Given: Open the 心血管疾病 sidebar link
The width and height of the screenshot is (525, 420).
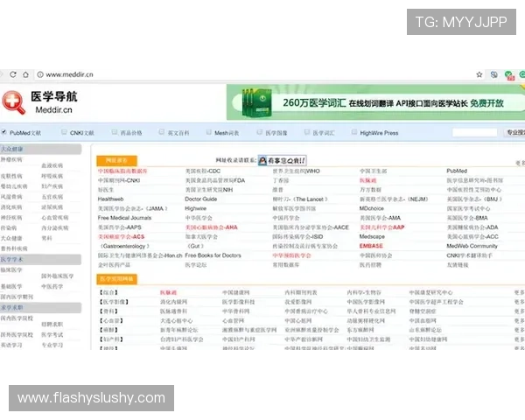Looking at the screenshot, I should (x=55, y=218).
